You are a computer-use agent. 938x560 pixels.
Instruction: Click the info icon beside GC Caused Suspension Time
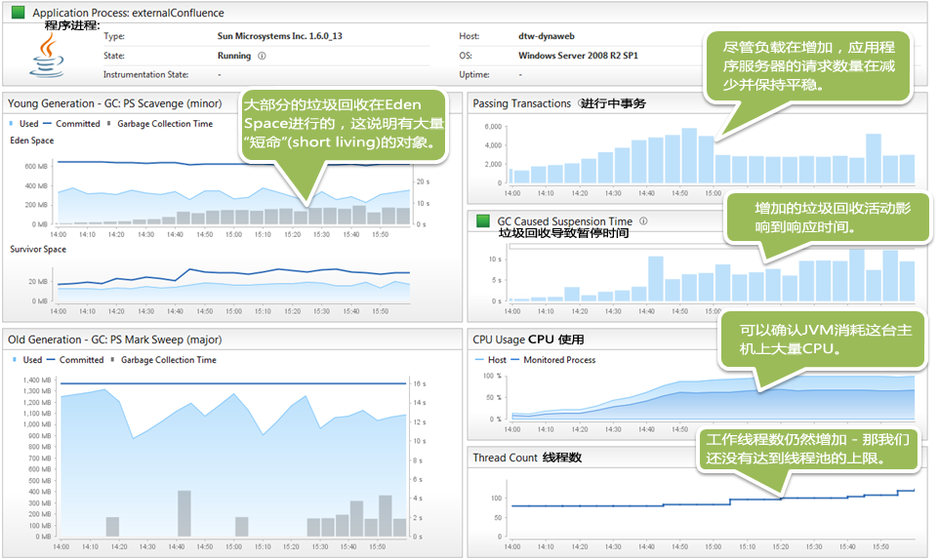click(643, 220)
